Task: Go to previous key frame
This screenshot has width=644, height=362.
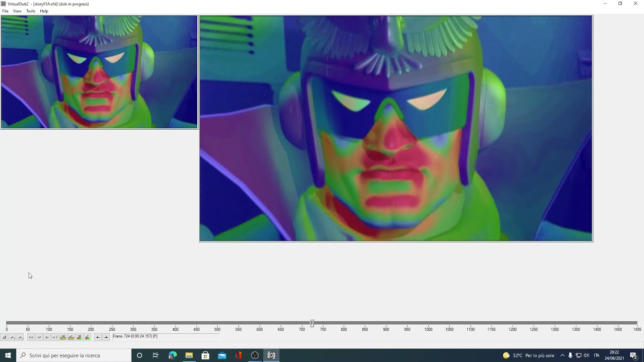Action: coord(63,337)
